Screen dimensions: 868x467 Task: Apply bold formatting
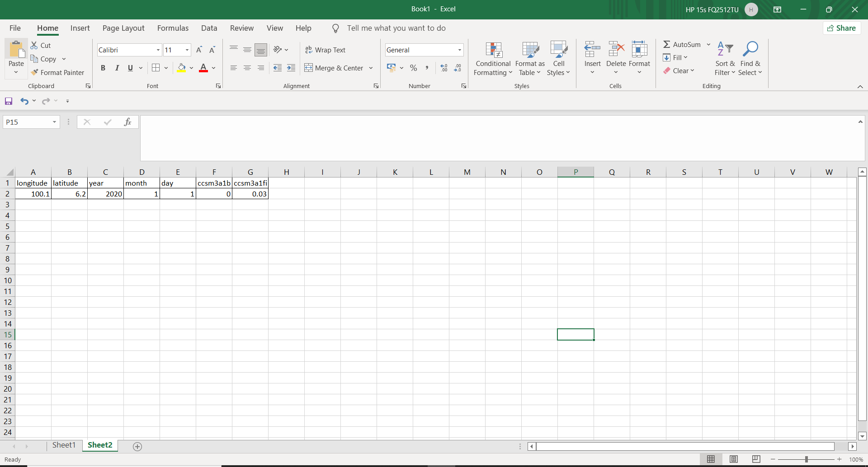coord(103,68)
